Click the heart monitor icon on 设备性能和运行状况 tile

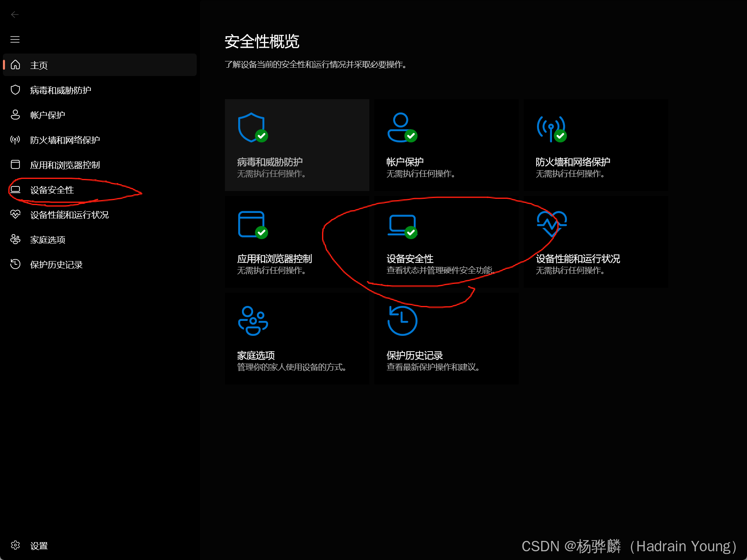tap(552, 223)
